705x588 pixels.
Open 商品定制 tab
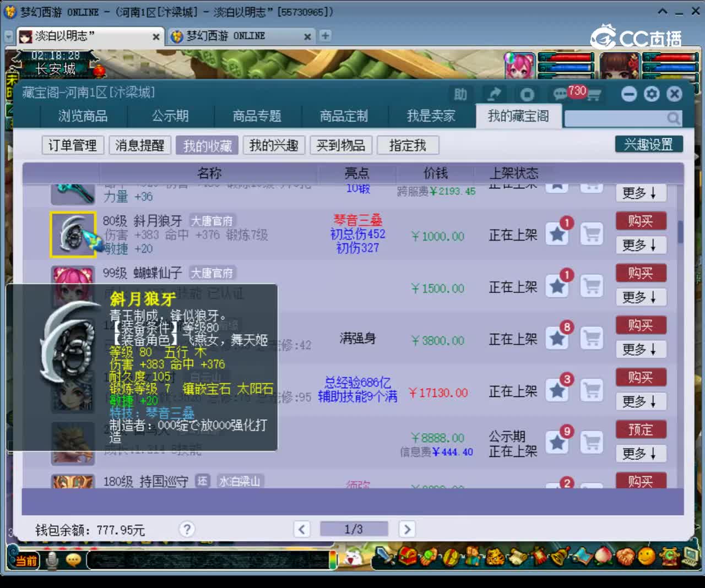coord(344,116)
